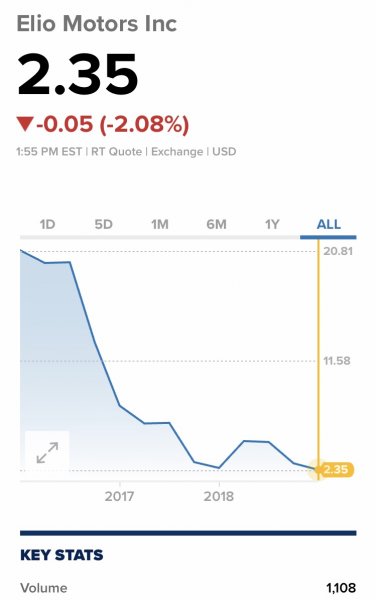Click the 20.81 high price label
376x600 pixels.
coord(338,251)
